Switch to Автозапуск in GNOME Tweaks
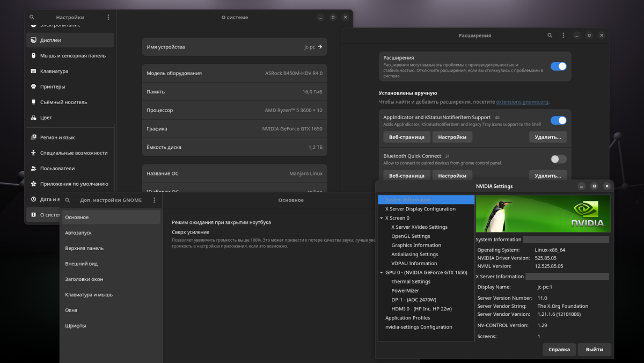644x363 pixels. tap(111, 233)
